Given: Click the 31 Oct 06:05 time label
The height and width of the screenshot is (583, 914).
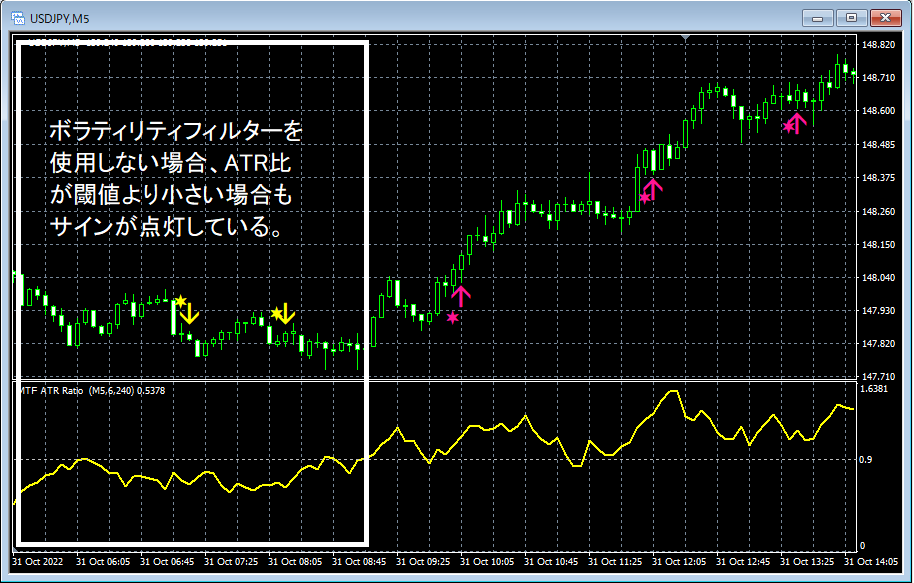Looking at the screenshot, I should pyautogui.click(x=103, y=562).
